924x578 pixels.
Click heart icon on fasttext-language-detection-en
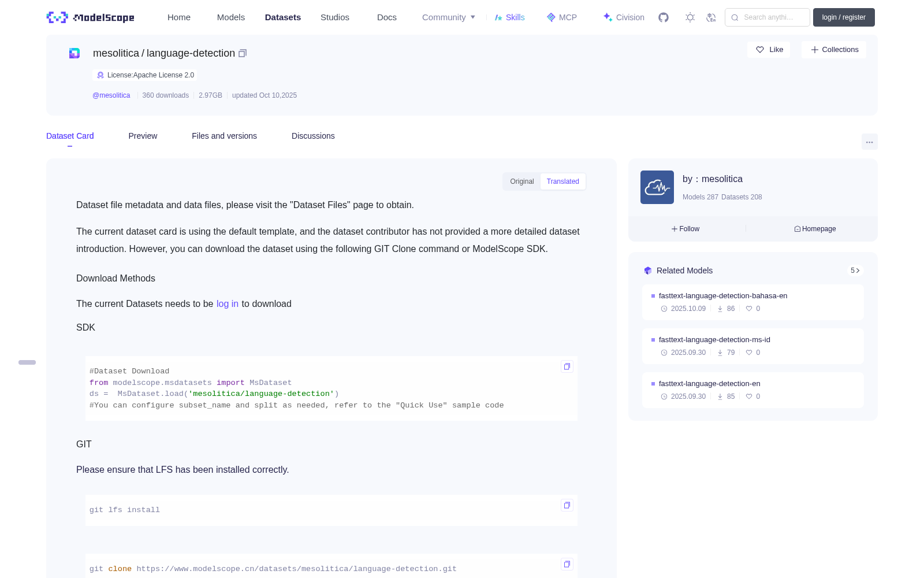(x=749, y=397)
